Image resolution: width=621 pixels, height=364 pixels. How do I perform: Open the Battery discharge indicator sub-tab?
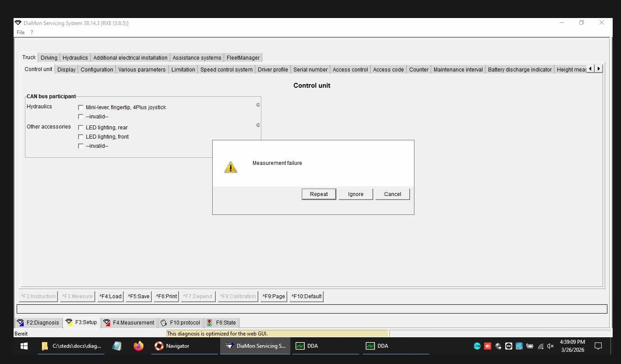[x=520, y=69]
